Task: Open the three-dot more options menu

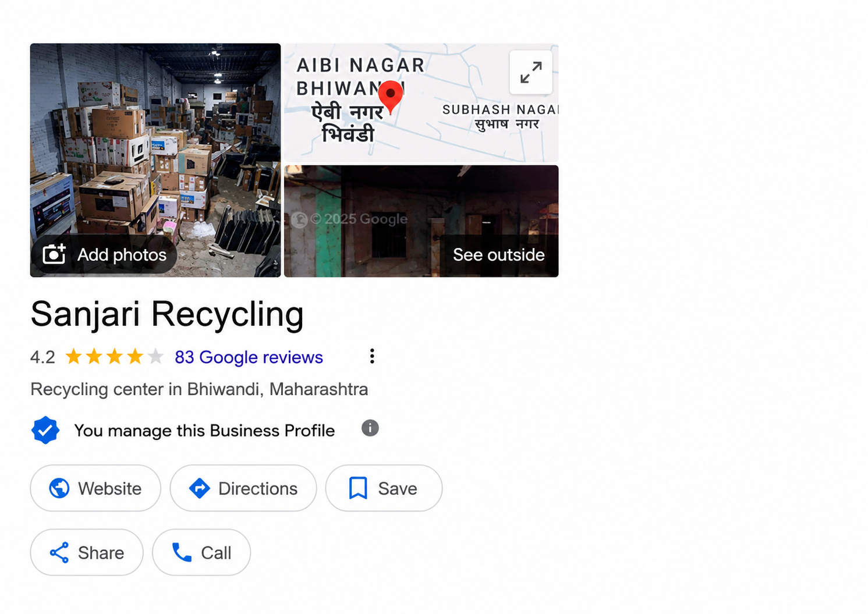Action: [372, 356]
